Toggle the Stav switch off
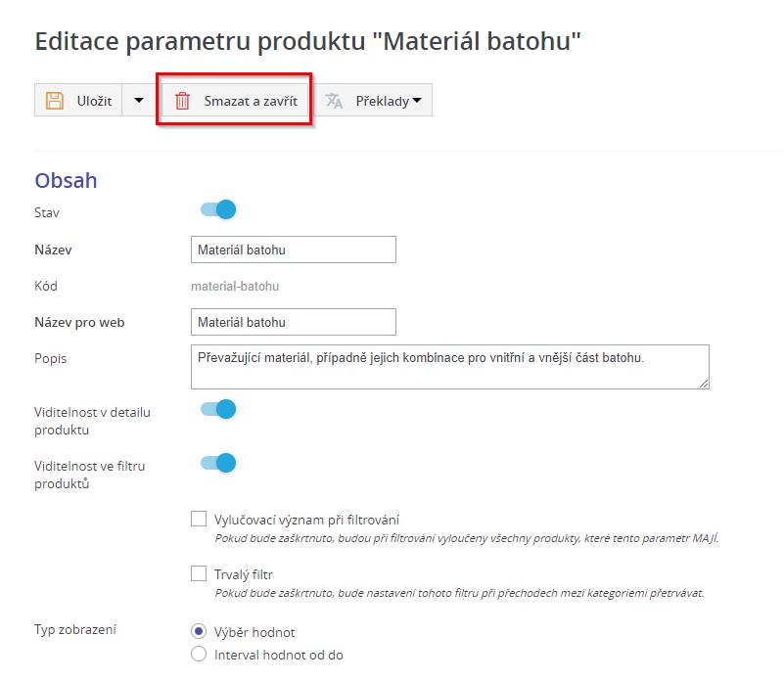 tap(218, 209)
